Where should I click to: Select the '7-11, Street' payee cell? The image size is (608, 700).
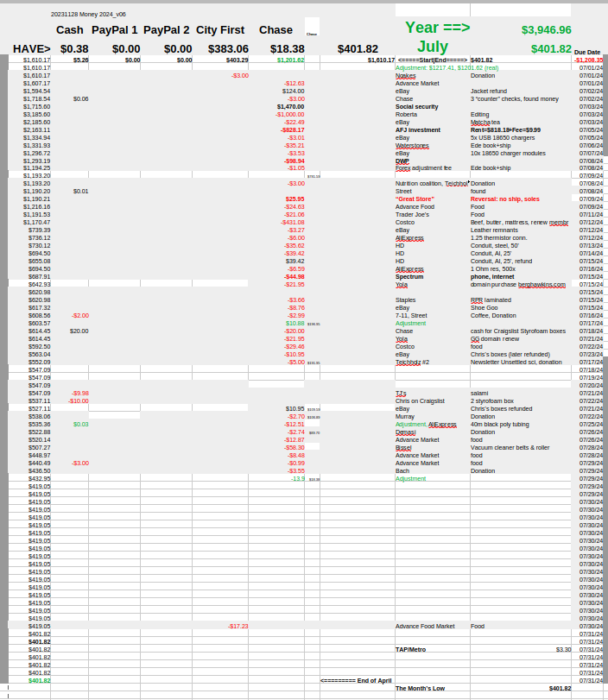tap(411, 316)
